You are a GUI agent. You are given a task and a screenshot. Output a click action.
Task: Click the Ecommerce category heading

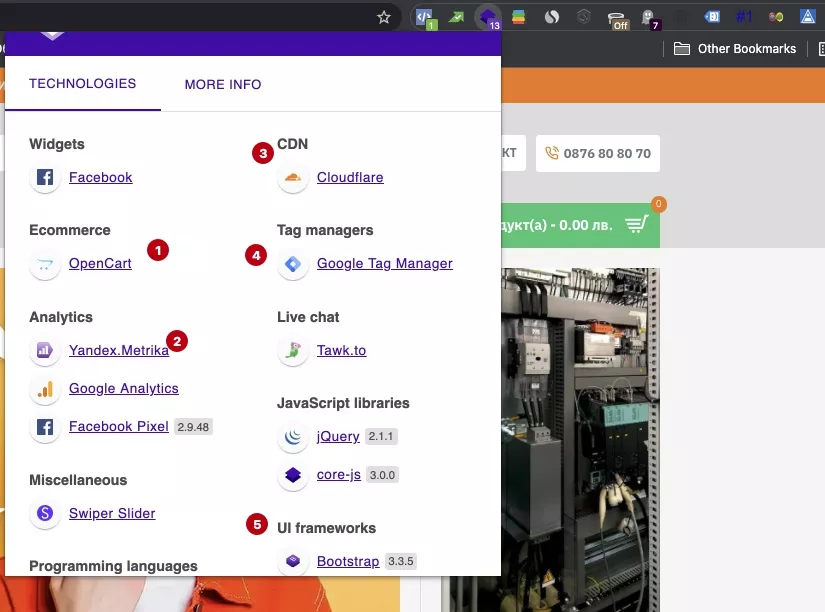pyautogui.click(x=70, y=230)
